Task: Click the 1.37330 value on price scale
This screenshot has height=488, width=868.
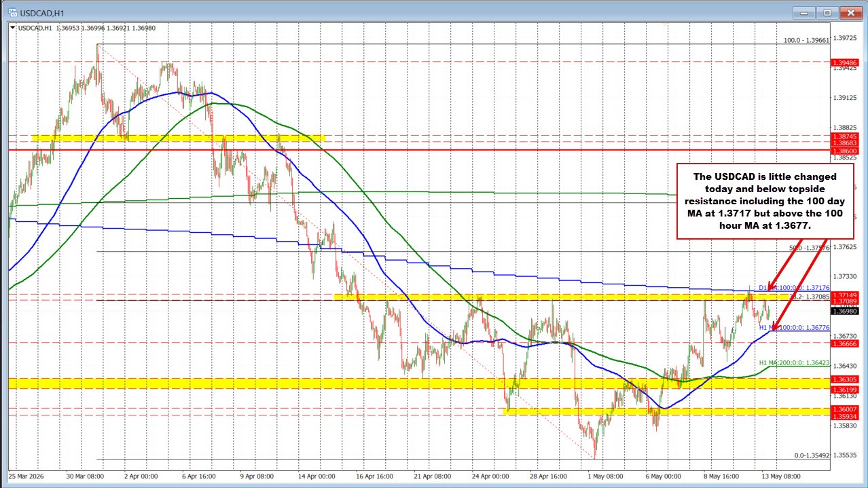Action: pos(844,276)
